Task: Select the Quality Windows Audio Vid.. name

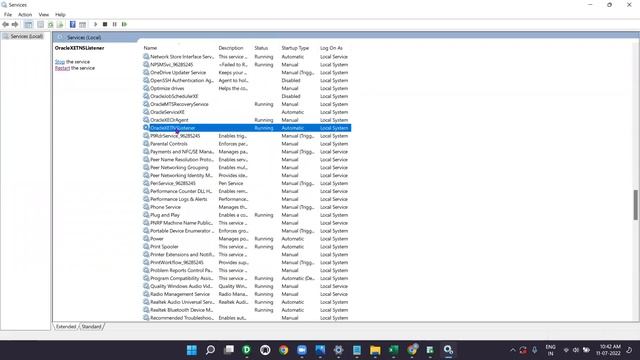Action: click(181, 286)
